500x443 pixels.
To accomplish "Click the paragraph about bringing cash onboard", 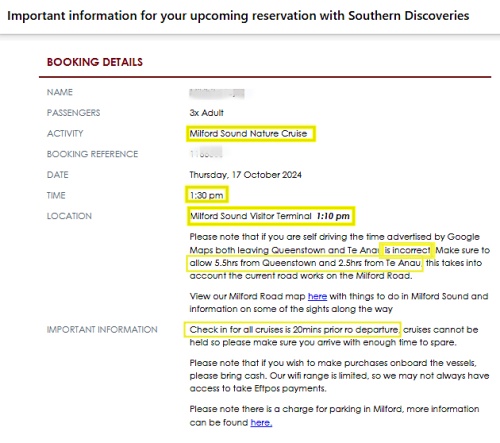I will point(339,376).
